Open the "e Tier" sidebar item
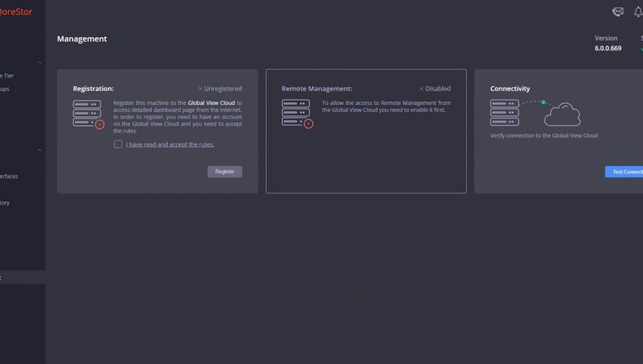The image size is (643, 364). [7, 76]
